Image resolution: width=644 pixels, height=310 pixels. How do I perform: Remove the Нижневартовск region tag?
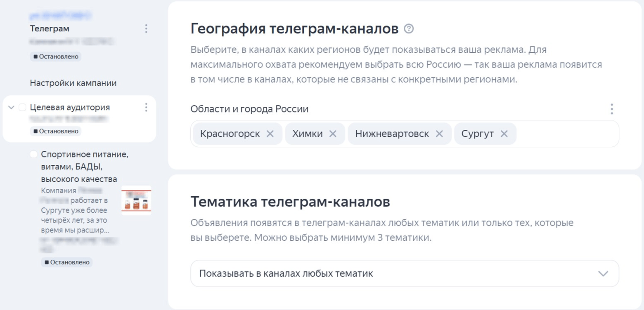coord(439,134)
